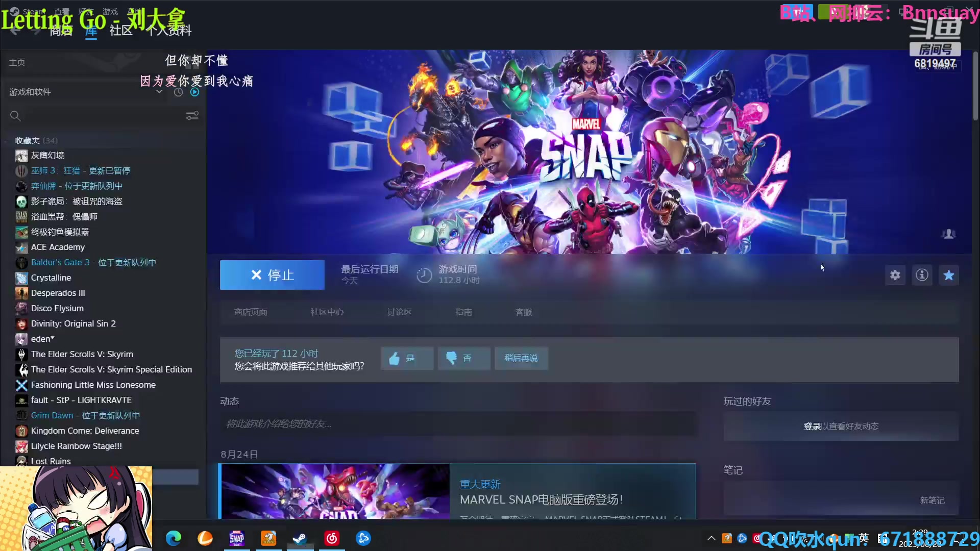Image resolution: width=980 pixels, height=551 pixels.
Task: Open the library search magnifier icon
Action: (15, 116)
